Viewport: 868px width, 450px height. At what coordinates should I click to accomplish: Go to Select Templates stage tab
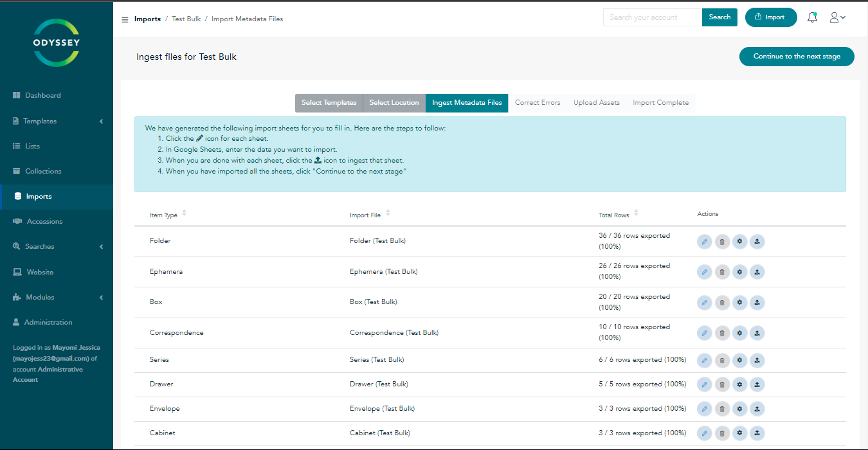(329, 103)
